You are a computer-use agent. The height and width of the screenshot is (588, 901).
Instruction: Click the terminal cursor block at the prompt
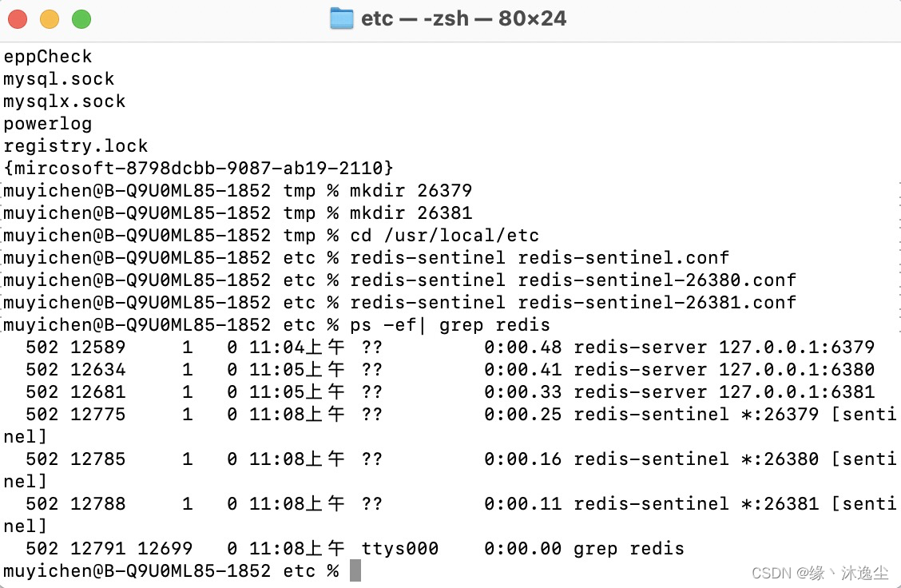(355, 570)
